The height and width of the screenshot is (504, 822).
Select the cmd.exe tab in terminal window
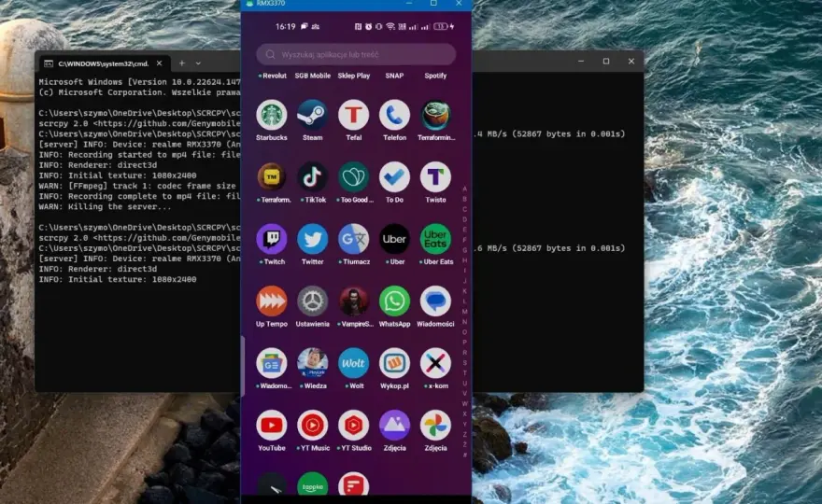click(x=104, y=63)
